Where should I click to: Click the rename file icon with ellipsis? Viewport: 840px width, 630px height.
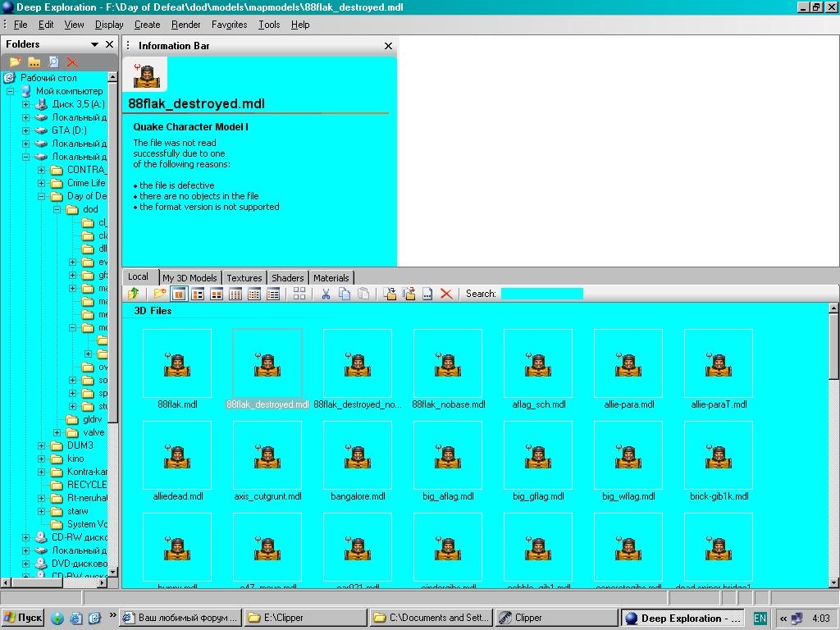[x=427, y=294]
